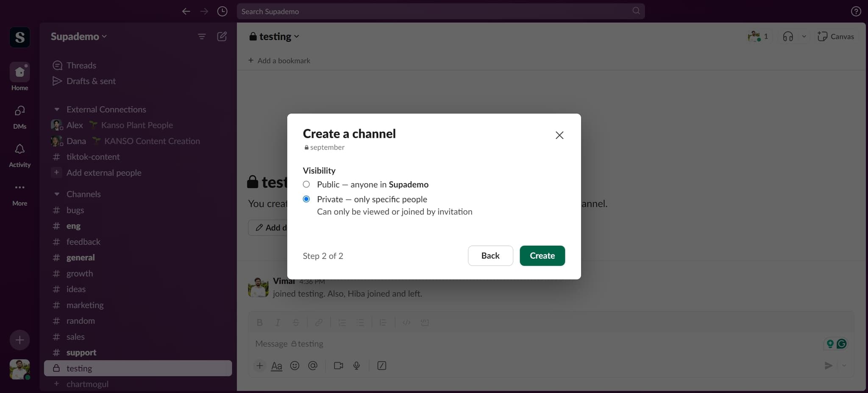Image resolution: width=868 pixels, height=393 pixels.
Task: Toggle bold formatting in the message composer
Action: tap(259, 322)
